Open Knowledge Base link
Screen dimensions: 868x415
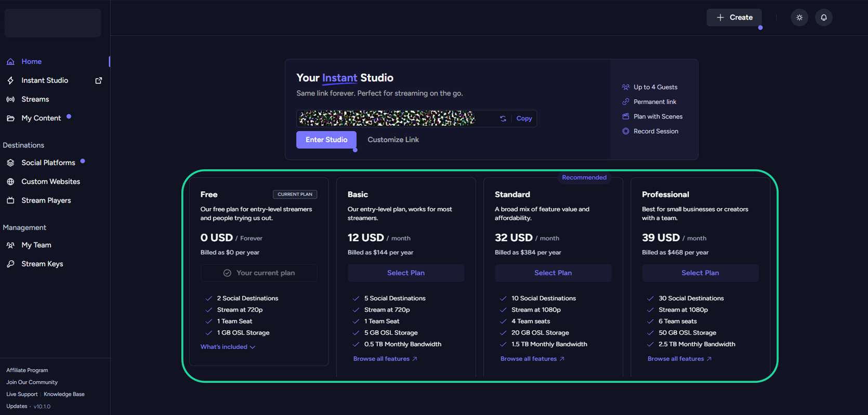pyautogui.click(x=64, y=394)
